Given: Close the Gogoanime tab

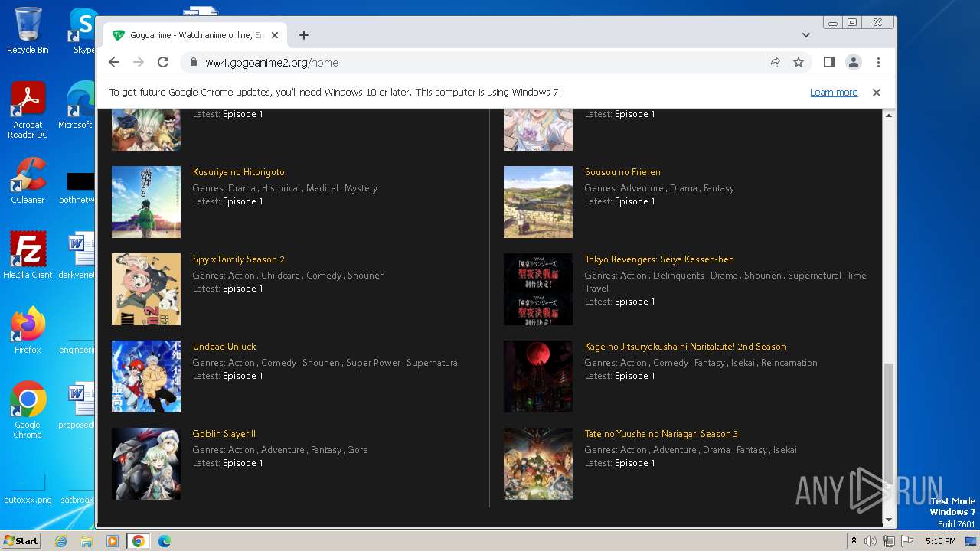Looking at the screenshot, I should point(275,35).
